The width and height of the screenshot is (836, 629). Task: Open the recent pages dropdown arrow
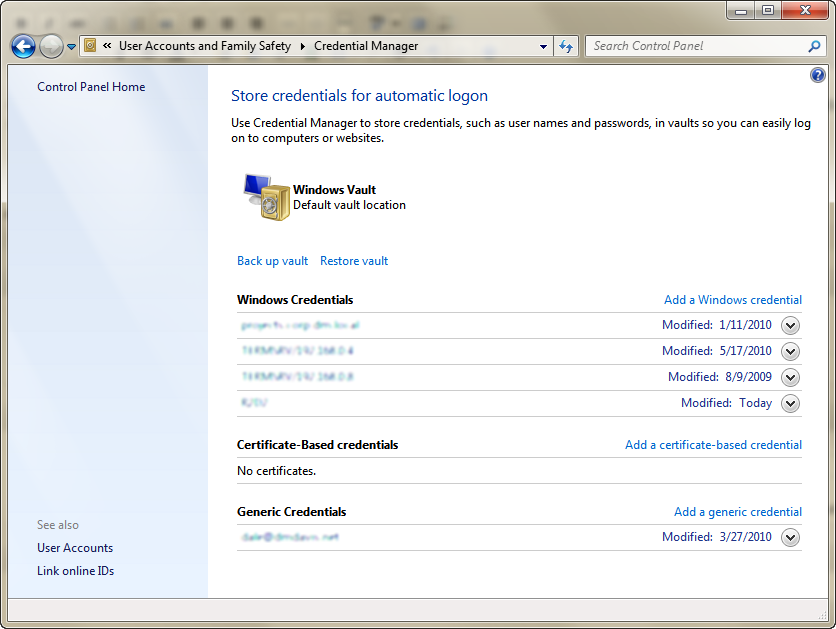(71, 47)
